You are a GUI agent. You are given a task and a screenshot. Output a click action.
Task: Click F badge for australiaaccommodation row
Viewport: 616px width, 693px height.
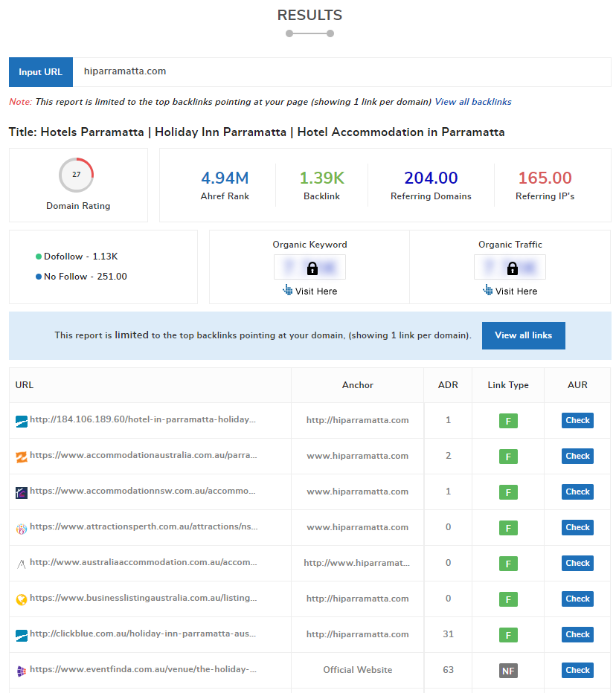tap(508, 564)
